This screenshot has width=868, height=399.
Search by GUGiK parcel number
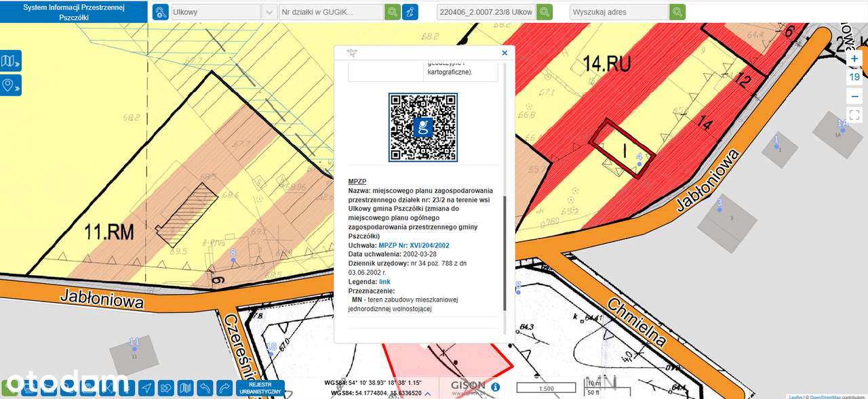pos(393,12)
